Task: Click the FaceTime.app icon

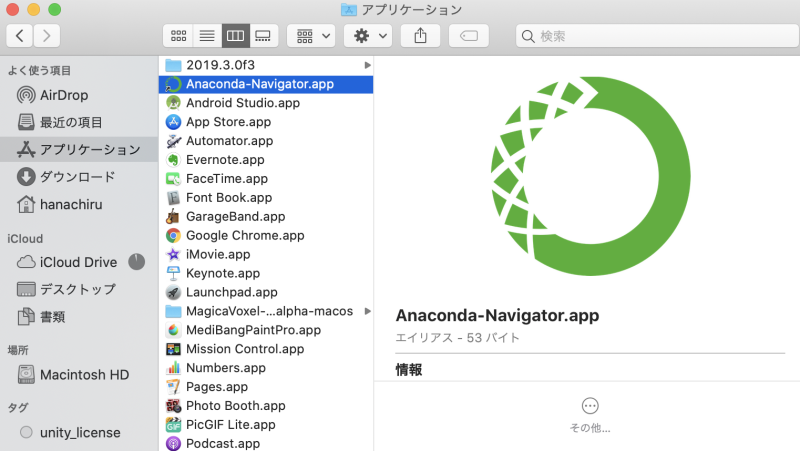Action: point(173,179)
